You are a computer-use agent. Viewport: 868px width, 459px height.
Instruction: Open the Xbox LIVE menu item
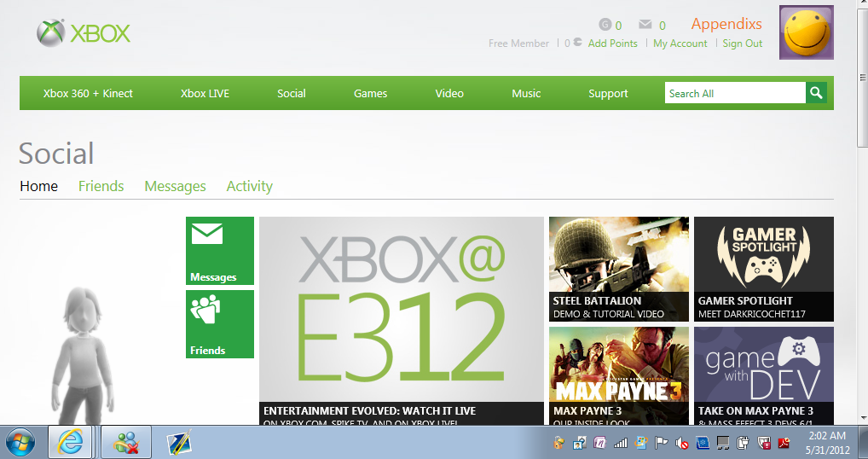pyautogui.click(x=205, y=94)
